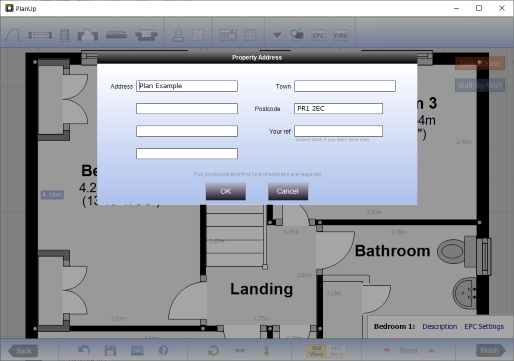Choose the stairs tool in toolbar
This screenshot has height=361, width=514.
pos(65,35)
